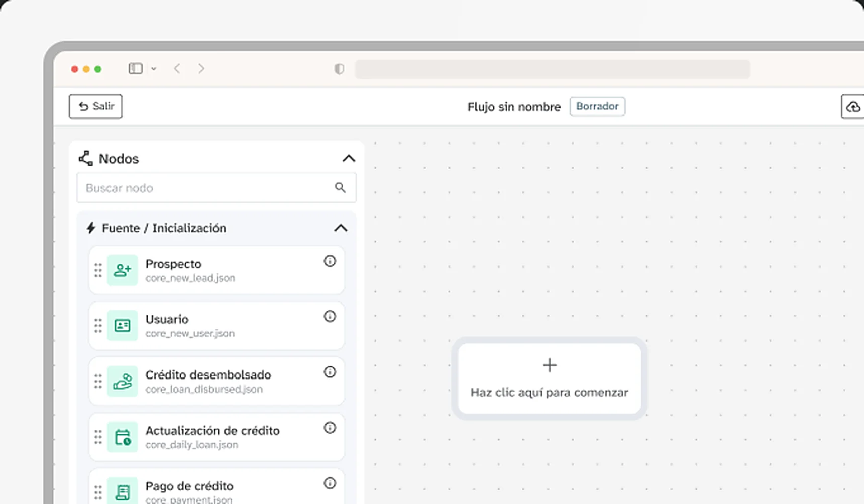The image size is (864, 504).
Task: Click the magnifier search icon
Action: [x=340, y=187]
